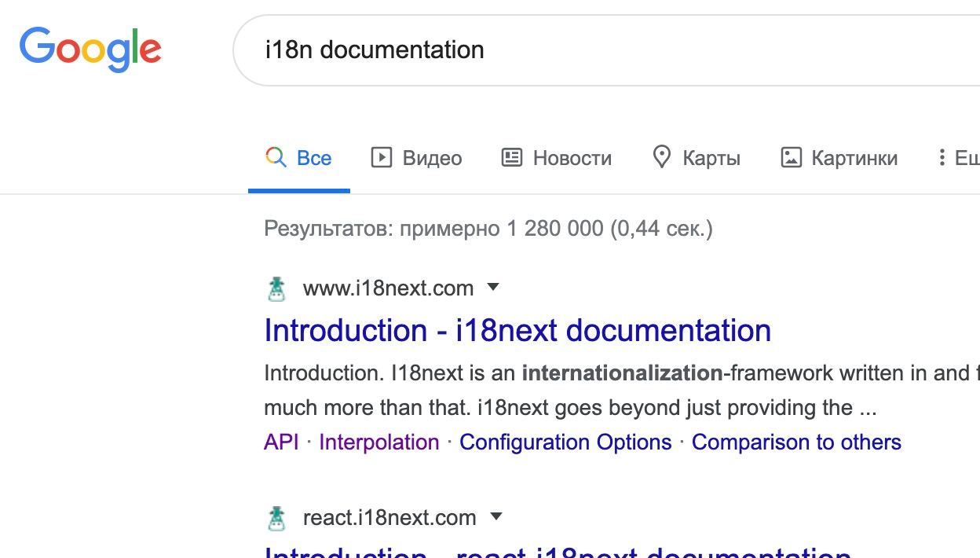Open the "Карты" tab
Screen dimensions: 980x558
pos(697,158)
